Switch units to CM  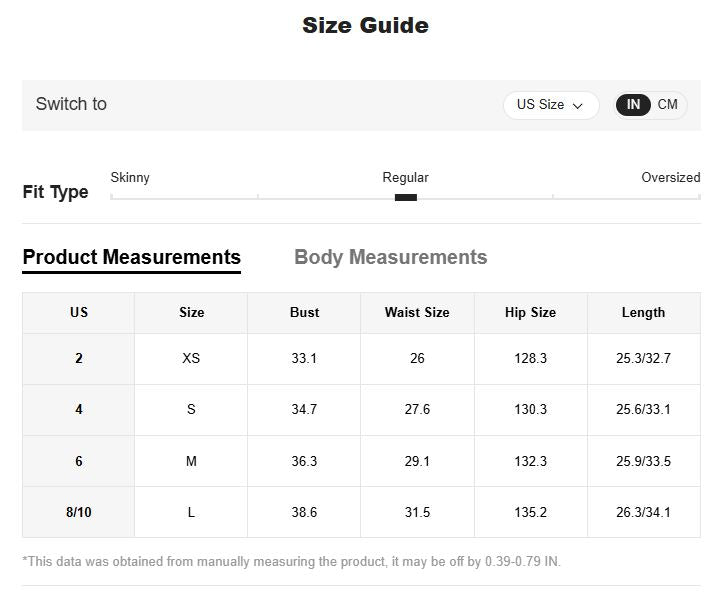[667, 105]
